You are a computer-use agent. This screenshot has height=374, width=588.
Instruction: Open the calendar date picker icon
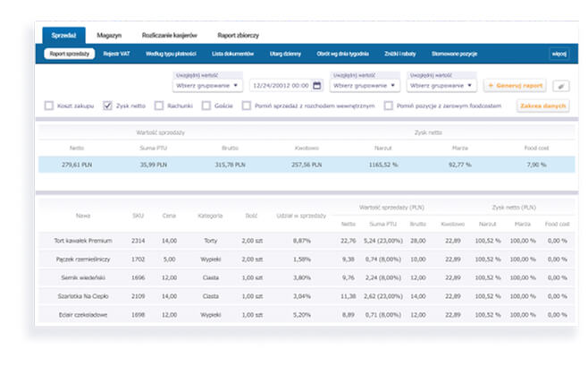pos(317,86)
